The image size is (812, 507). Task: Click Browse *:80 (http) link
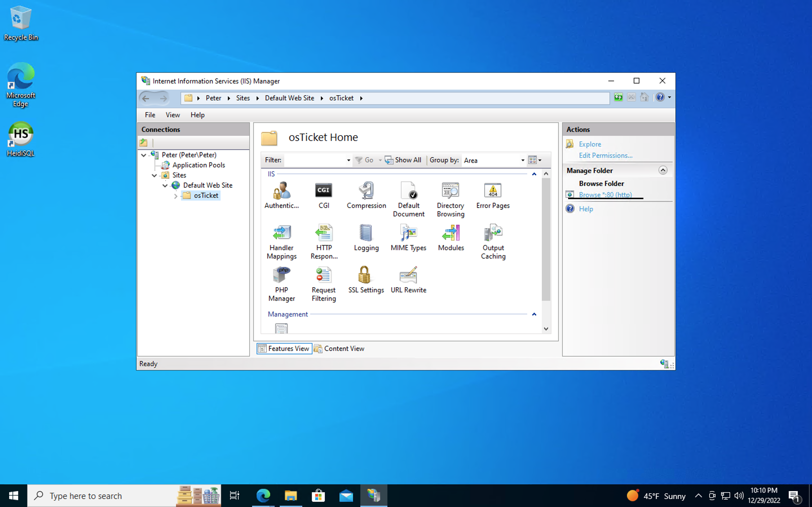[x=605, y=194]
